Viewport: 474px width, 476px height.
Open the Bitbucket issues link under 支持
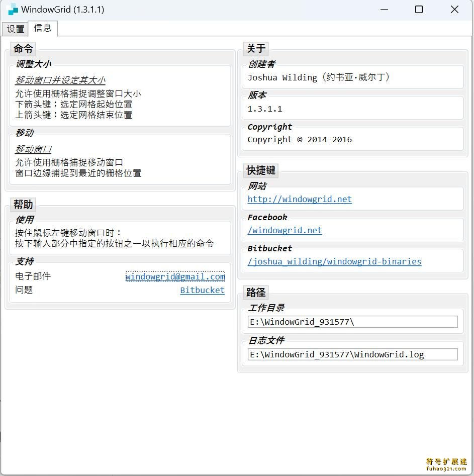tap(202, 290)
